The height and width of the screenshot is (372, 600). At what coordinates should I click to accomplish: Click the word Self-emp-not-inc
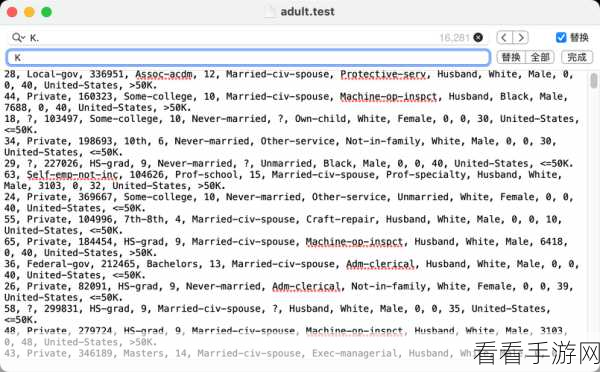point(72,175)
